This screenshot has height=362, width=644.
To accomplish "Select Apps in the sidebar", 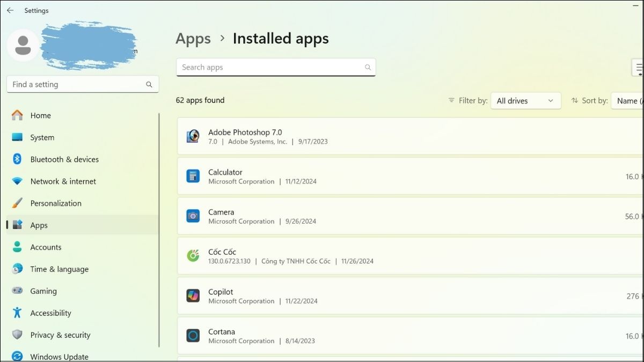I will pyautogui.click(x=83, y=225).
